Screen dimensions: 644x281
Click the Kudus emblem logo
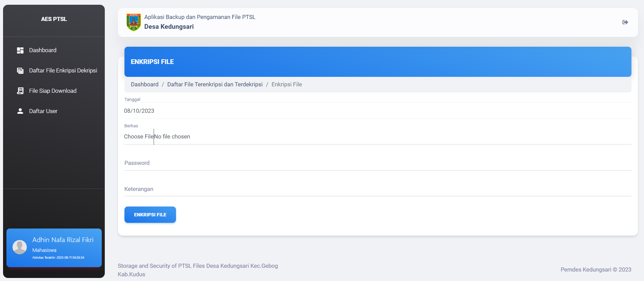pyautogui.click(x=134, y=22)
